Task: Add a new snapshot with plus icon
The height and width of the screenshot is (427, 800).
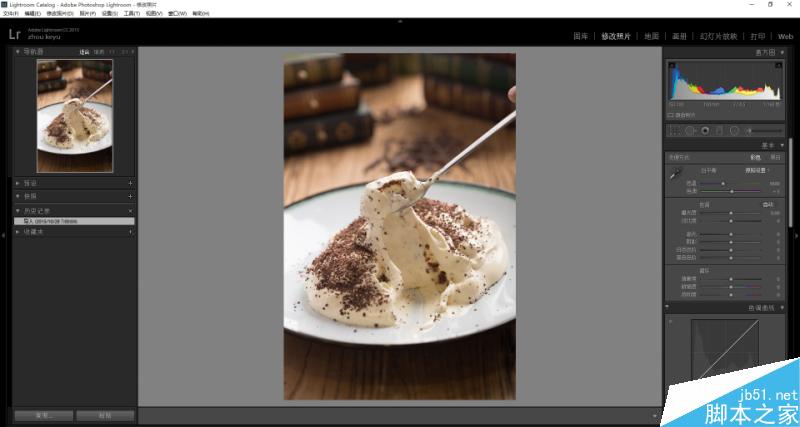Action: pos(130,196)
